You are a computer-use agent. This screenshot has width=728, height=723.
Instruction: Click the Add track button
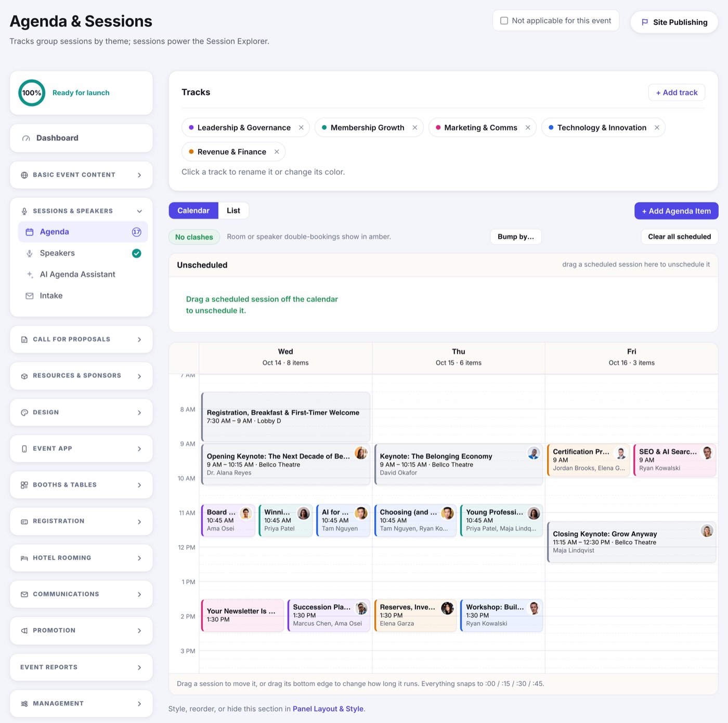click(x=677, y=93)
